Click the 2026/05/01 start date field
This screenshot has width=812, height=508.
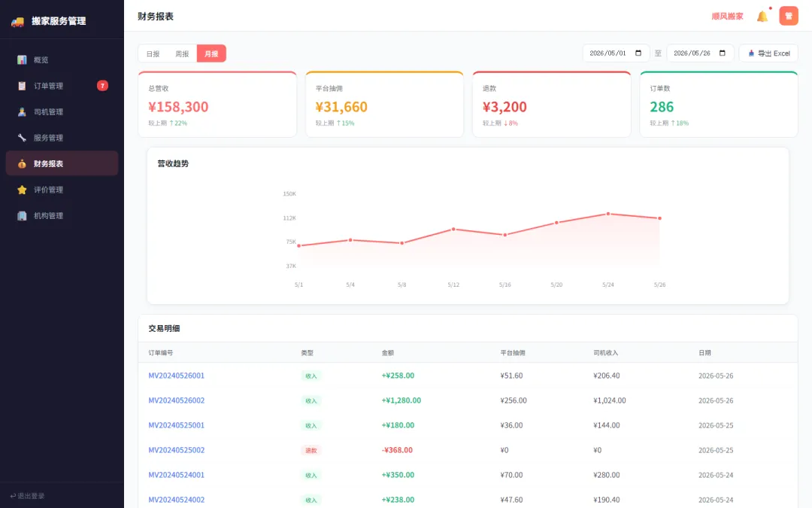click(x=616, y=53)
